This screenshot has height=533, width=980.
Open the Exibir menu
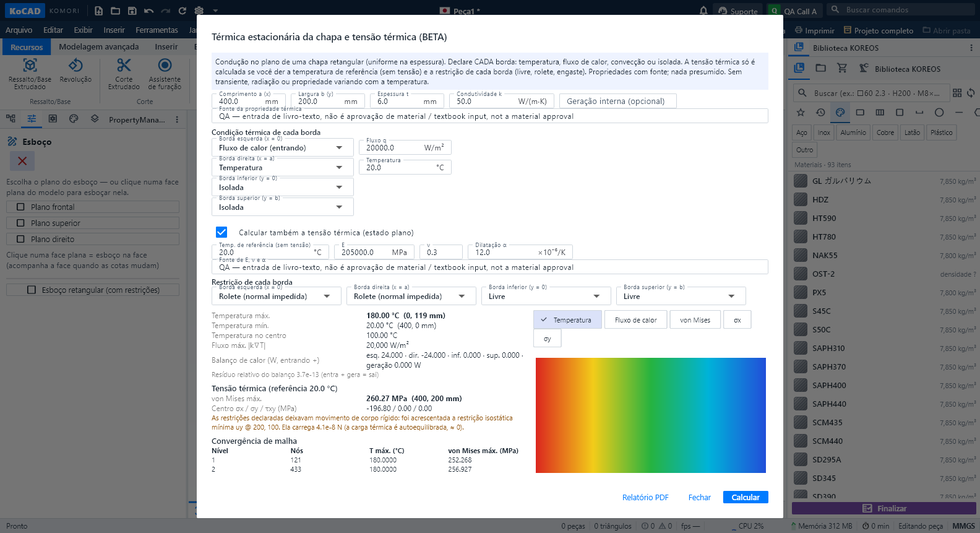point(83,30)
